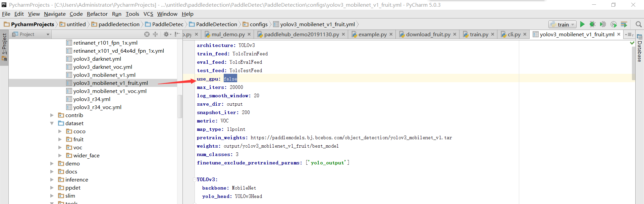Open the VCS menu
This screenshot has height=204, width=644.
[148, 14]
